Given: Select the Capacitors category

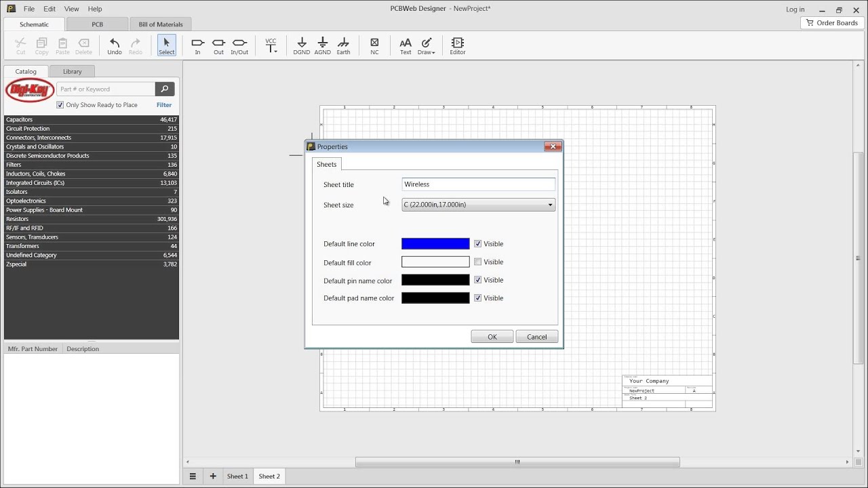Looking at the screenshot, I should (92, 120).
